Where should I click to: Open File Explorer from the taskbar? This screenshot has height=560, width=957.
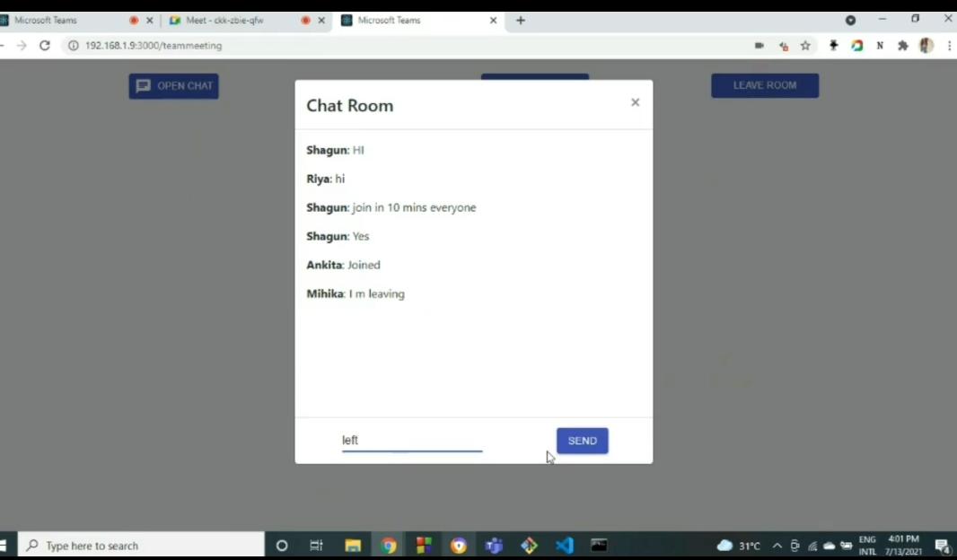[x=353, y=545]
